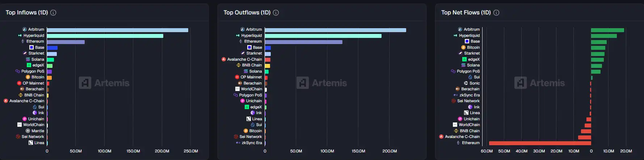Click info icon beside Top Outflows title
Viewport: 644px width, 160px height.
[x=276, y=13]
